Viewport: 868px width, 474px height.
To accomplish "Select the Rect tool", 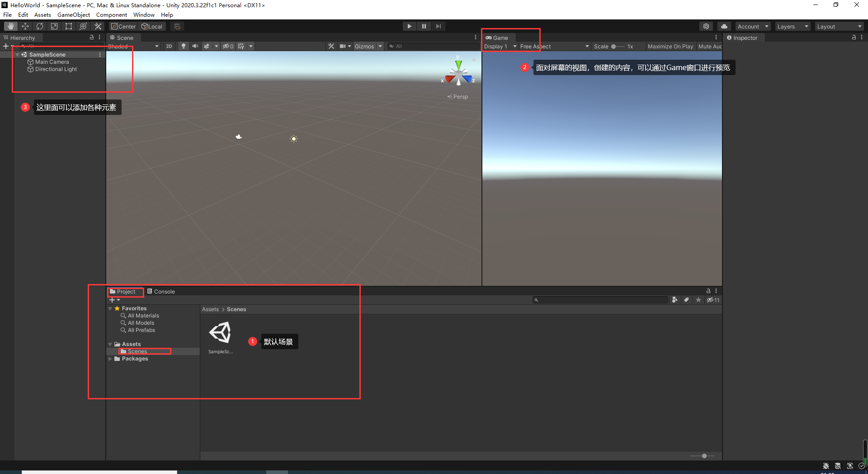I will click(x=69, y=26).
